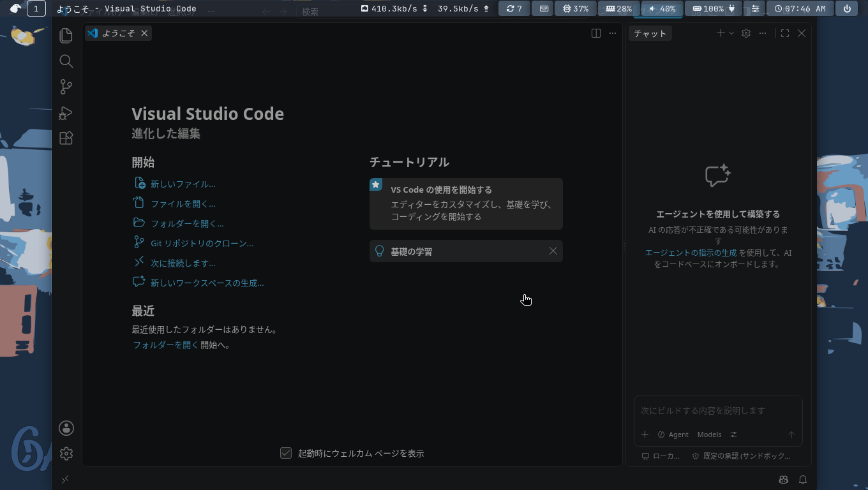Expand the new chat dropdown chevron
The height and width of the screenshot is (490, 868).
pyautogui.click(x=731, y=33)
